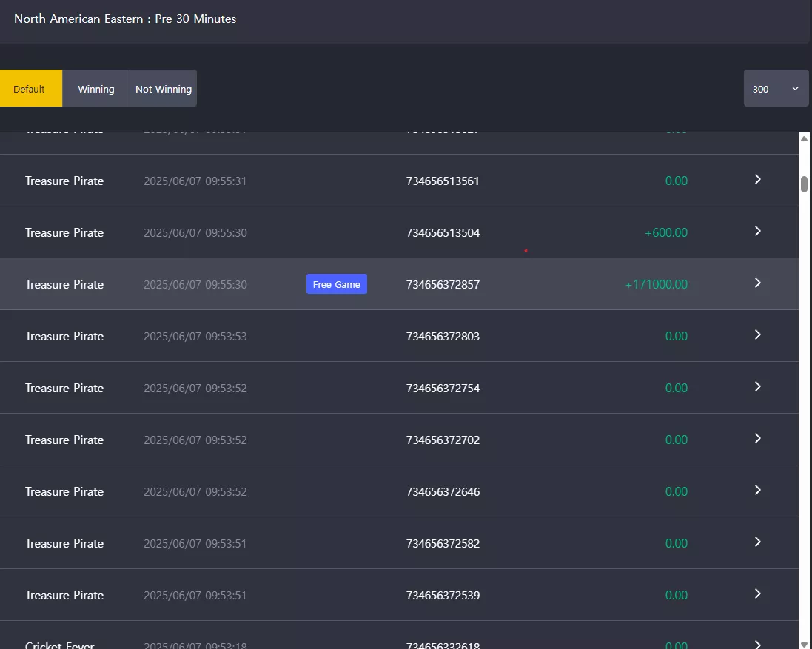Click the scrollbar up arrow
Viewport: 812px width, 649px height.
click(x=805, y=138)
